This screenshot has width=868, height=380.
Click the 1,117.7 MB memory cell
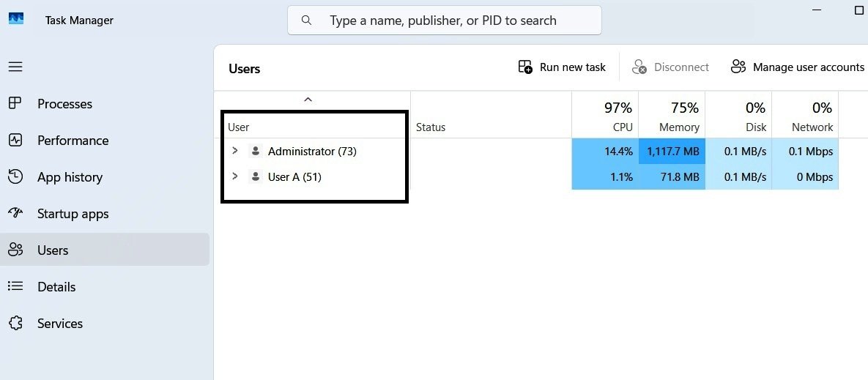[672, 151]
